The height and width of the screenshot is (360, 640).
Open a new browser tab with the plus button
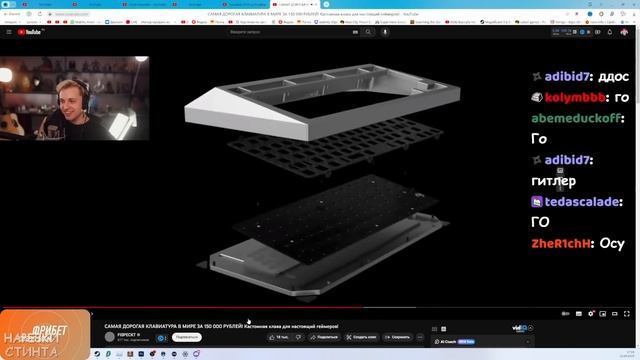(326, 4)
